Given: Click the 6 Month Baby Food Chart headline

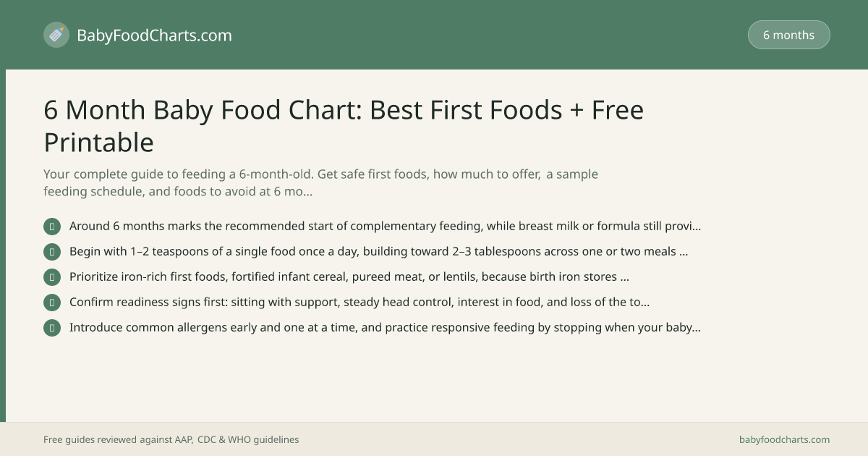Looking at the screenshot, I should [344, 126].
